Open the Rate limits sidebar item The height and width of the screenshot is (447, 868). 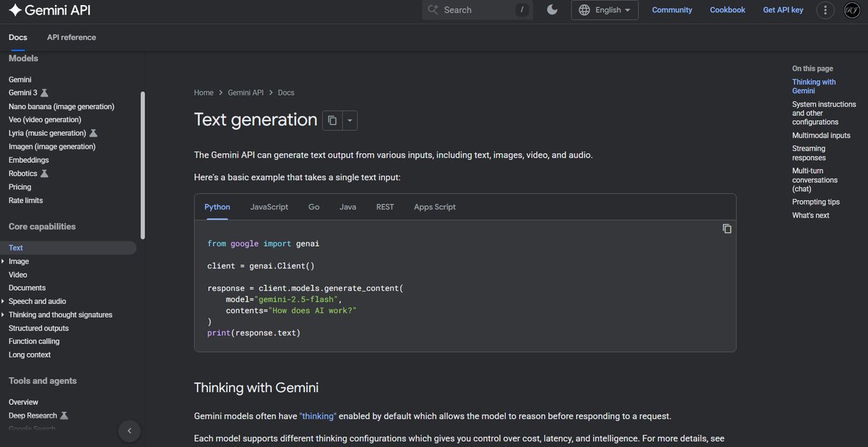(25, 200)
